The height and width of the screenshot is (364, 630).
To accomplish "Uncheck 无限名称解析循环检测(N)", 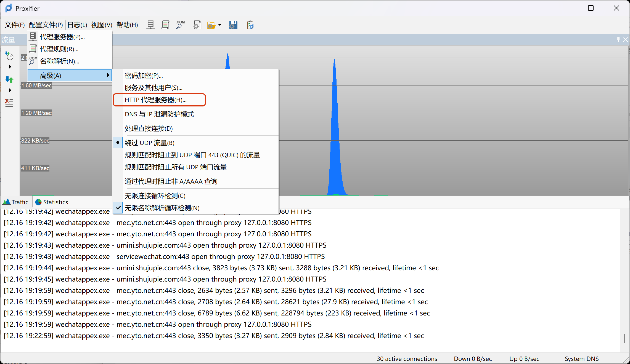I will point(162,208).
